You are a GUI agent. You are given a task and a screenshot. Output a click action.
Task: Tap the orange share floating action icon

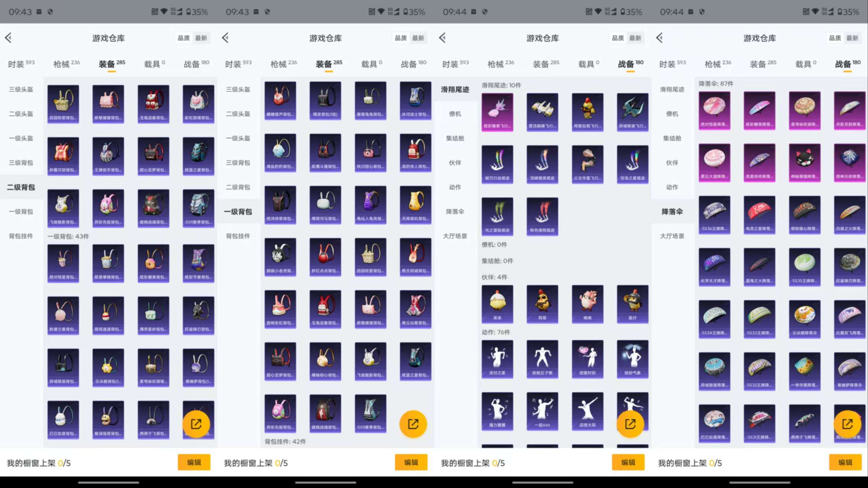(x=196, y=424)
